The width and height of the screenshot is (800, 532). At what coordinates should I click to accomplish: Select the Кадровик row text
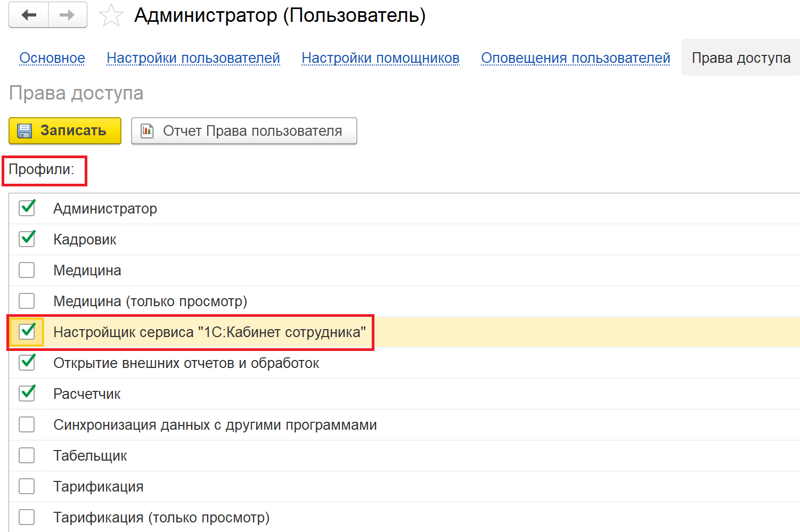click(x=85, y=240)
